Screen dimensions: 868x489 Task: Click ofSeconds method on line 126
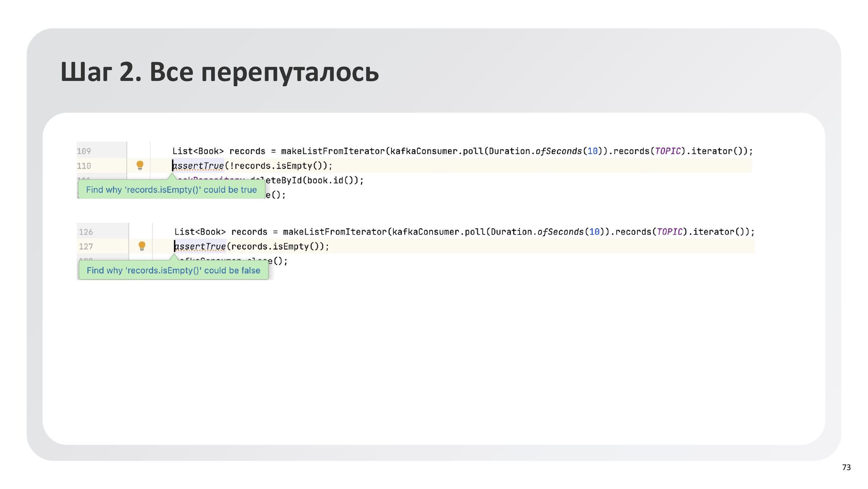[x=560, y=232]
